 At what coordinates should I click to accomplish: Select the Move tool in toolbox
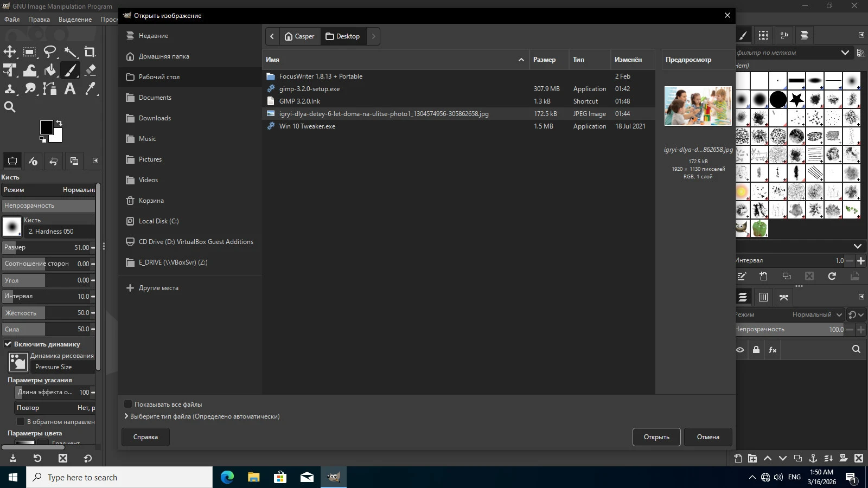[x=10, y=52]
